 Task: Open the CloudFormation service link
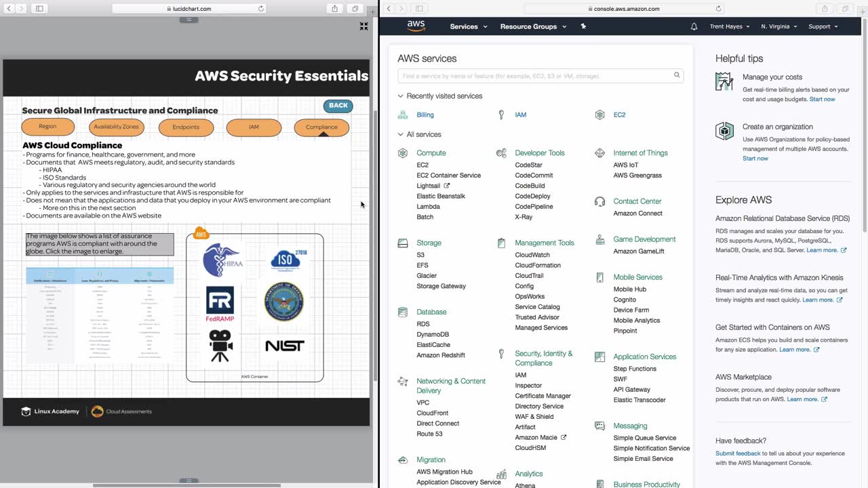tap(538, 265)
